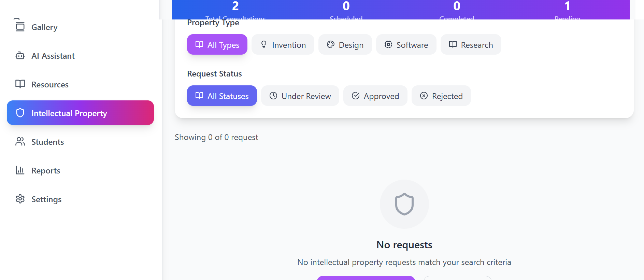Go to AI Assistant page
The image size is (644, 280).
(x=80, y=55)
